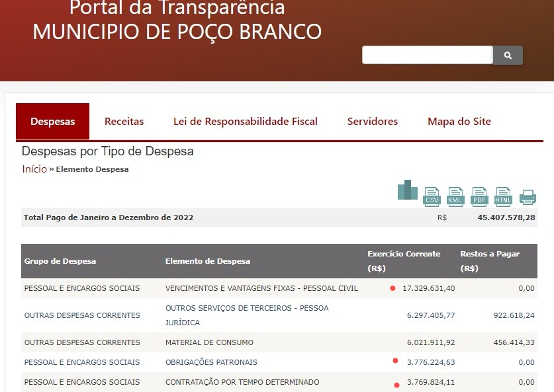Export table as HTML file
Viewport: 554px width, 392px height.
pos(503,196)
